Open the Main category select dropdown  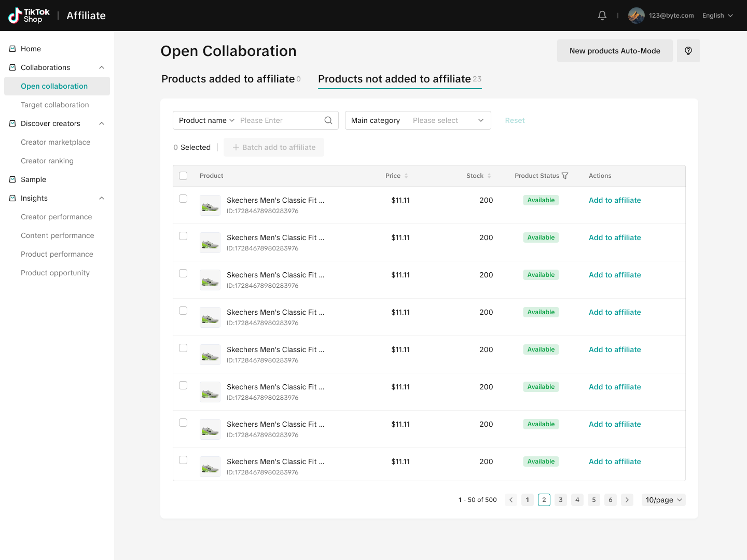(418, 120)
